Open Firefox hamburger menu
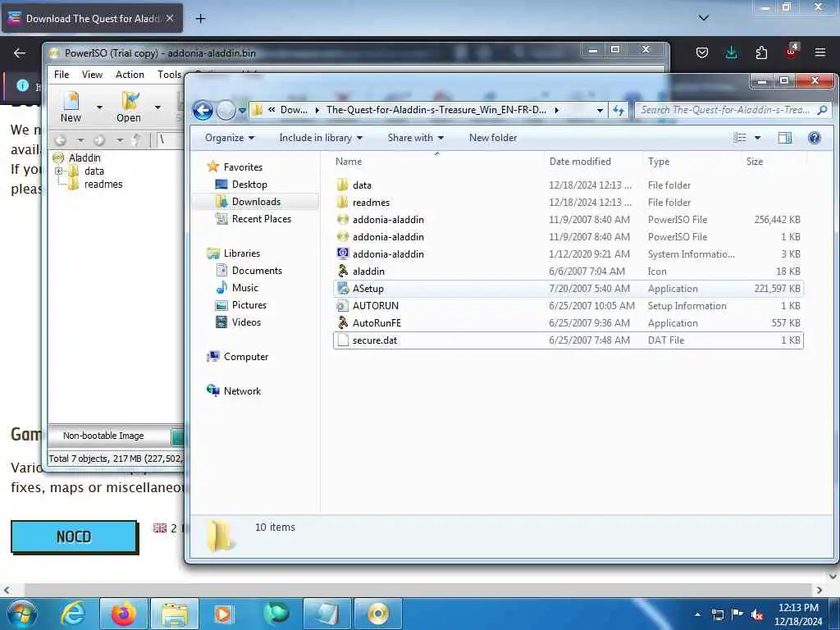 point(819,52)
